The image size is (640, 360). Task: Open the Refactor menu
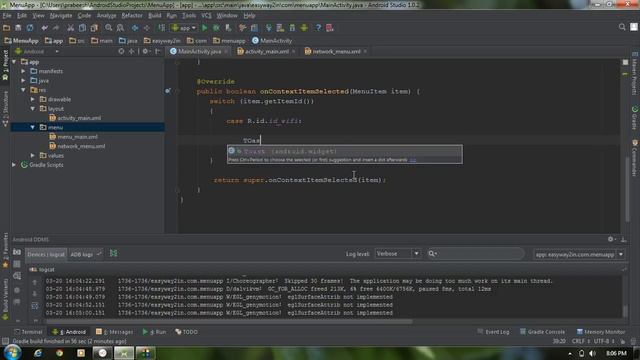tap(132, 16)
